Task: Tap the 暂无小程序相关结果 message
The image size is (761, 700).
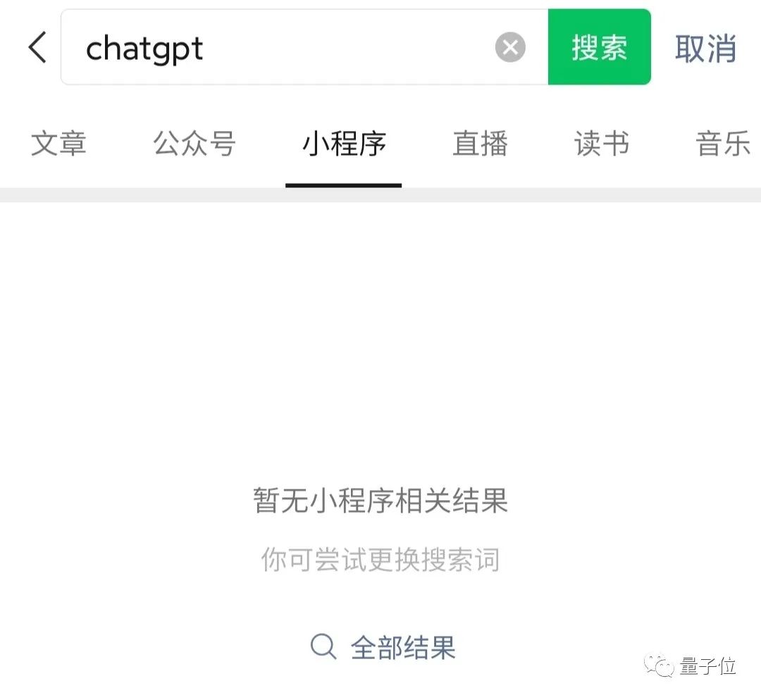Action: click(x=380, y=501)
